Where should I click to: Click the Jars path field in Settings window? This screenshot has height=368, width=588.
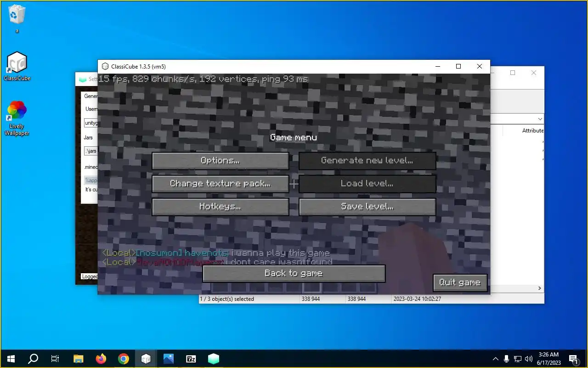pos(90,151)
